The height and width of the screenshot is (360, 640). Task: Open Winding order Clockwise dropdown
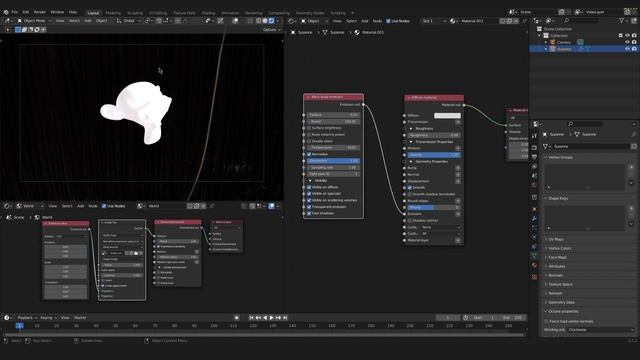(x=601, y=330)
